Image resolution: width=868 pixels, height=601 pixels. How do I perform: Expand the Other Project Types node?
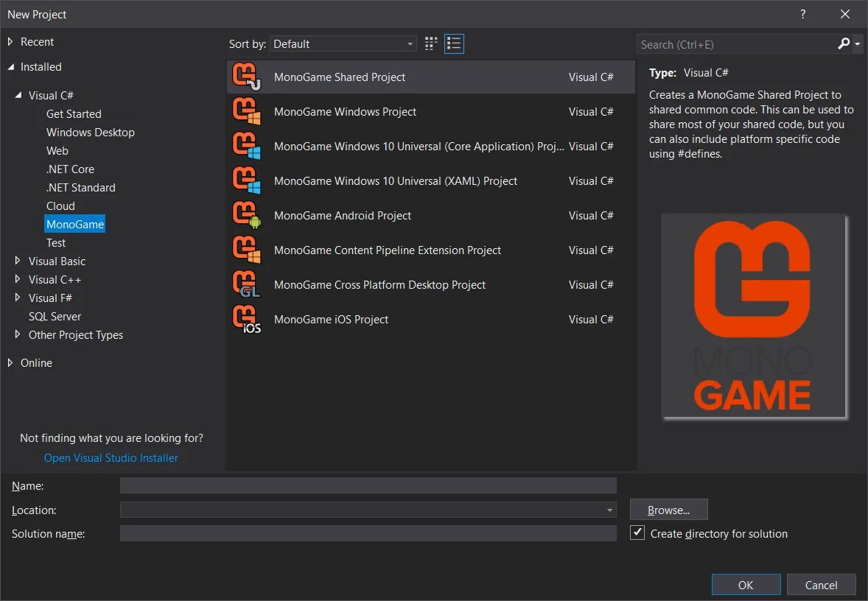17,334
